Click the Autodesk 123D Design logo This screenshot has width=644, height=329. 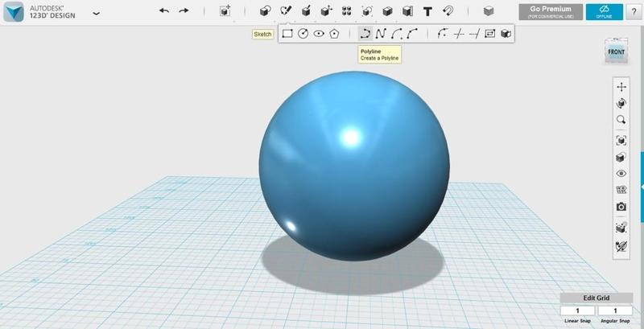(14, 11)
